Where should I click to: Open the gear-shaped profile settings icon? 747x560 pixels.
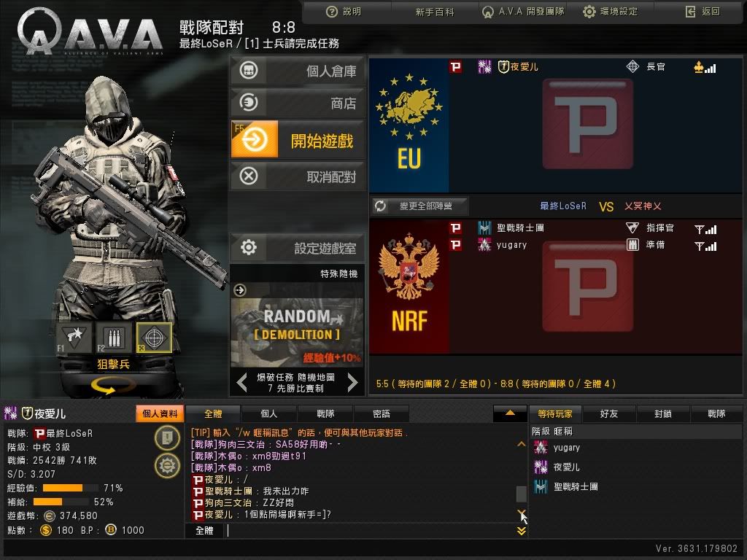pos(167,464)
